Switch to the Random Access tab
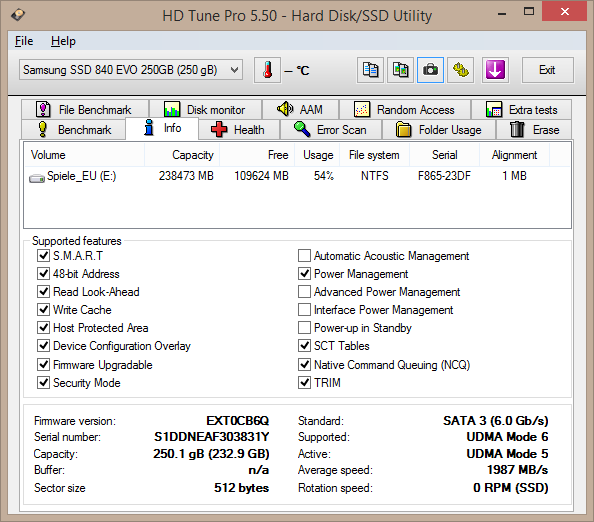Image resolution: width=594 pixels, height=522 pixels. (x=405, y=109)
